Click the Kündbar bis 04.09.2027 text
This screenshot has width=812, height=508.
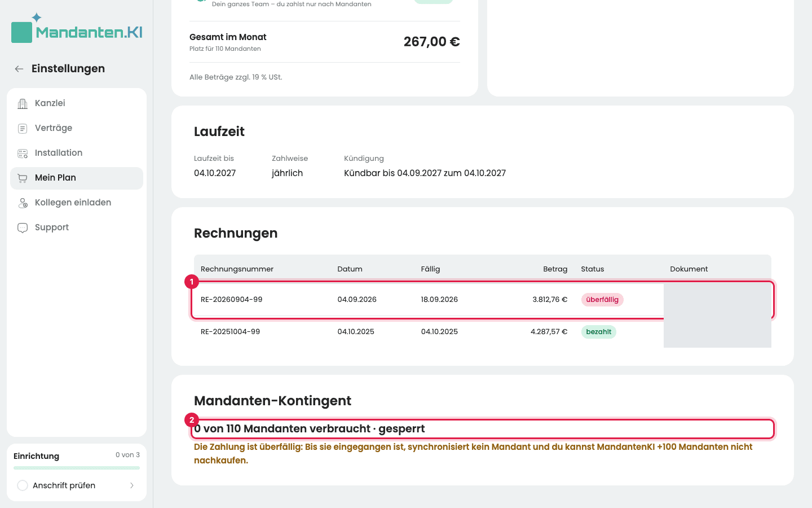(425, 173)
